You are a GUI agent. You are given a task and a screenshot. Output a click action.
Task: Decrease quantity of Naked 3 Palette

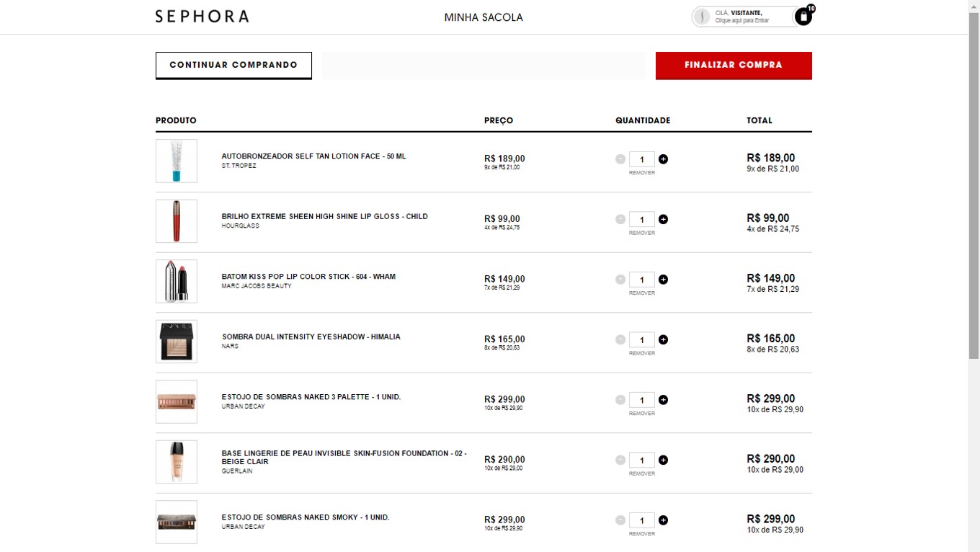[x=620, y=400]
